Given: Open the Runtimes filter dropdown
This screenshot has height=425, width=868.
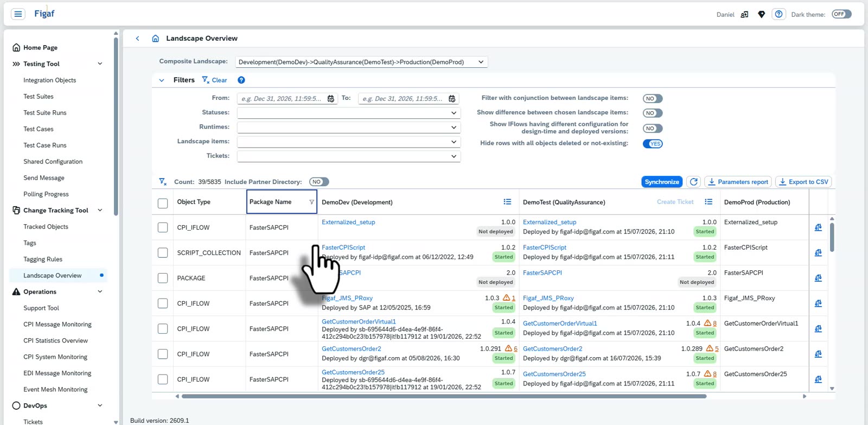Looking at the screenshot, I should click(349, 128).
